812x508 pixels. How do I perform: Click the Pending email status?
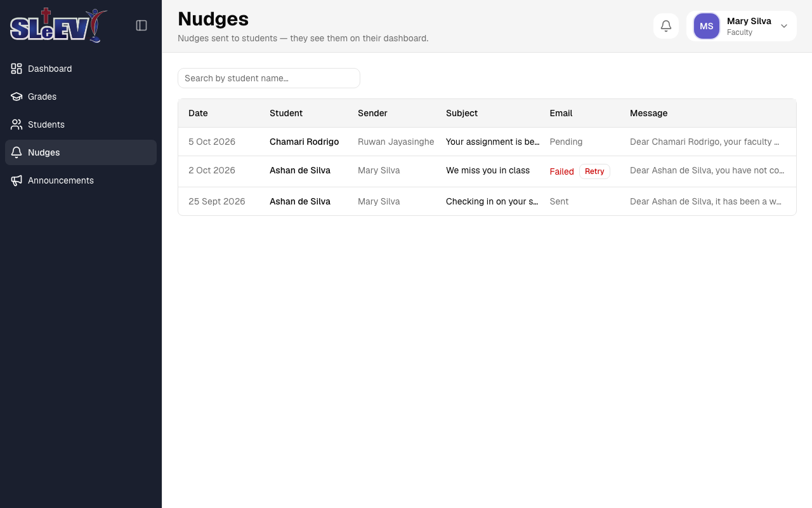[x=566, y=142]
